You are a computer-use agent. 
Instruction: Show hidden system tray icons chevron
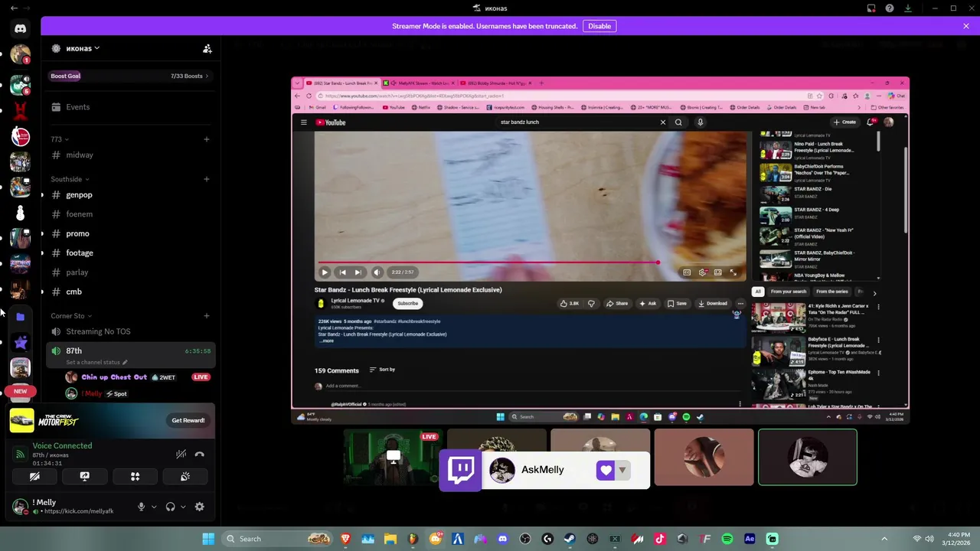[884, 539]
